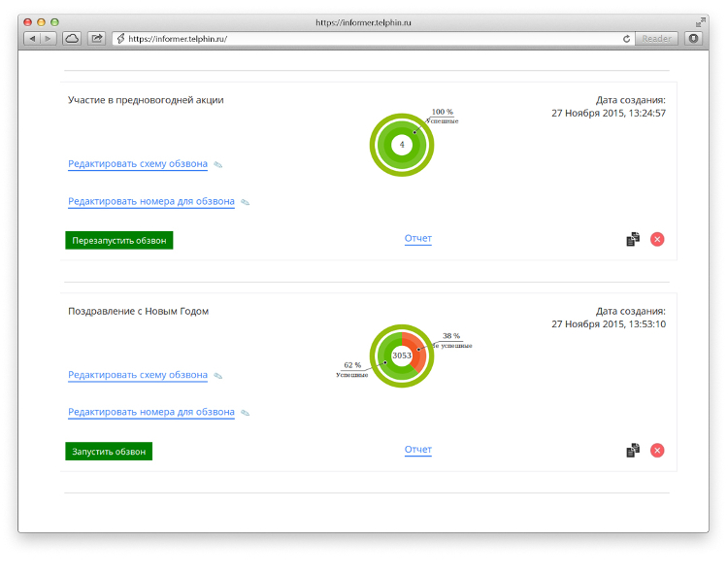This screenshot has height=576, width=728.
Task: Delete the Участие в предновогодней акции campaign
Action: click(x=657, y=239)
